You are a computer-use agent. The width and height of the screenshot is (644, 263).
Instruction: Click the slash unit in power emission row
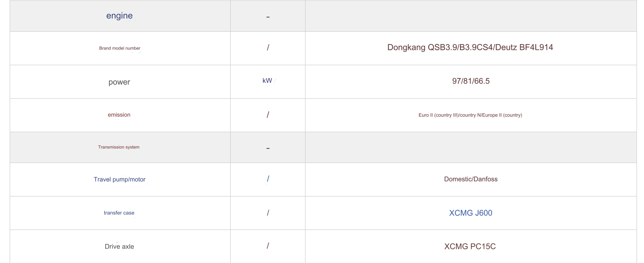(268, 115)
